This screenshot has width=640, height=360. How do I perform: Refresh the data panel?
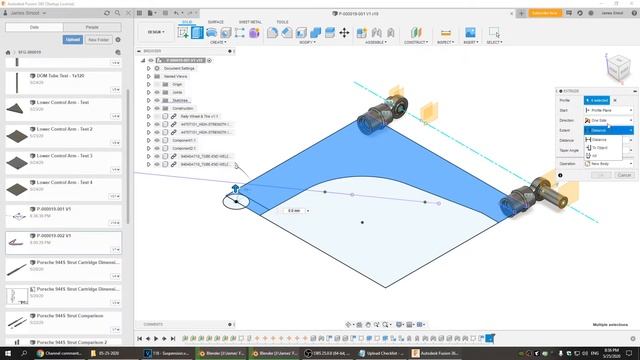pyautogui.click(x=107, y=13)
